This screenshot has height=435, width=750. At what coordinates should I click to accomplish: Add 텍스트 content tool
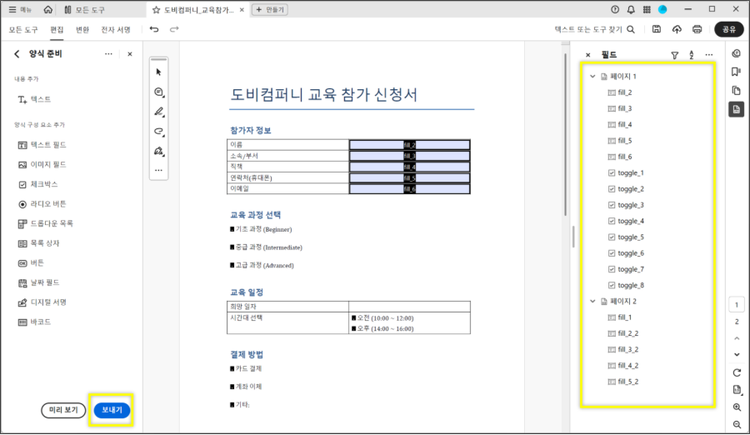coord(34,100)
